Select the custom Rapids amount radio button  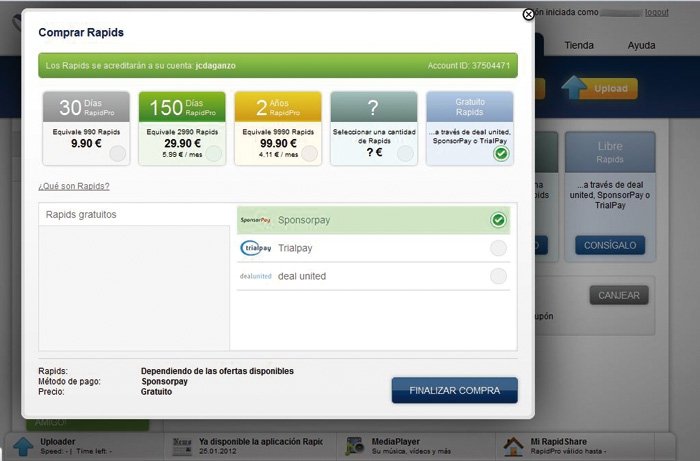405,154
